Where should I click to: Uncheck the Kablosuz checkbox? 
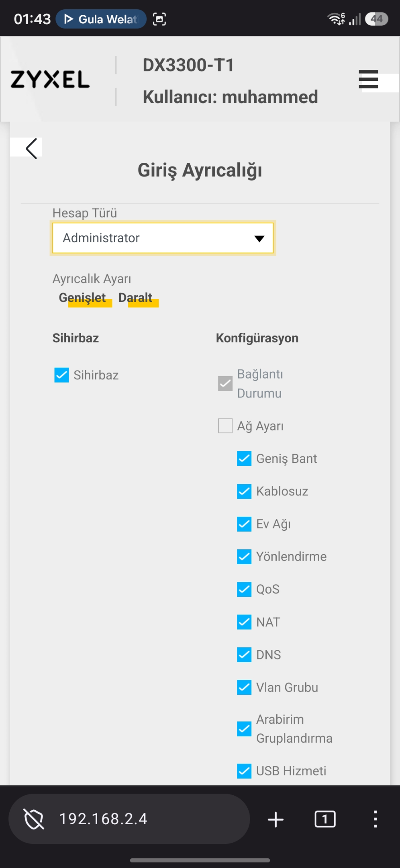(x=244, y=491)
